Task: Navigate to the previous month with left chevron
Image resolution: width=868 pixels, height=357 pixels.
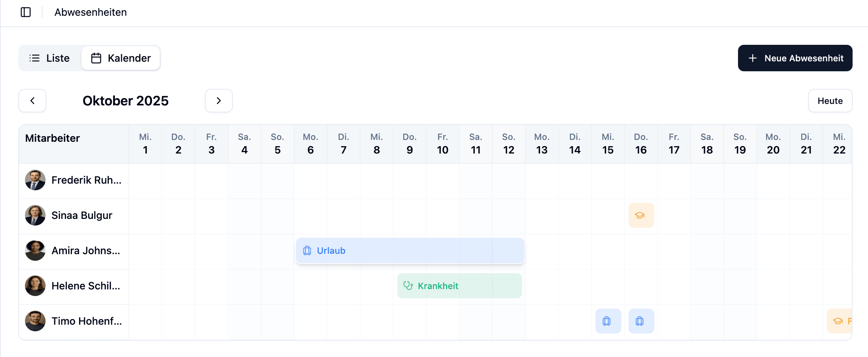Action: (32, 101)
